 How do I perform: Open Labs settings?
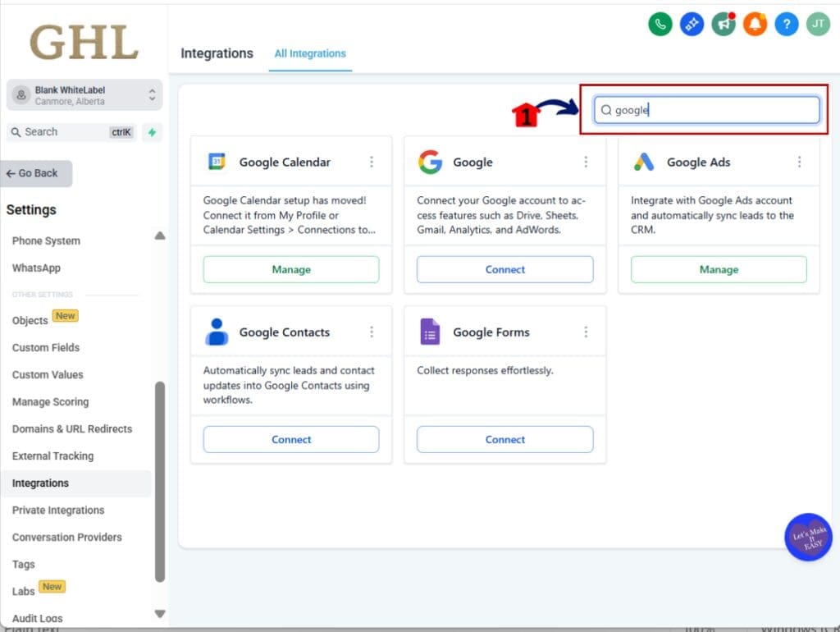coord(23,591)
